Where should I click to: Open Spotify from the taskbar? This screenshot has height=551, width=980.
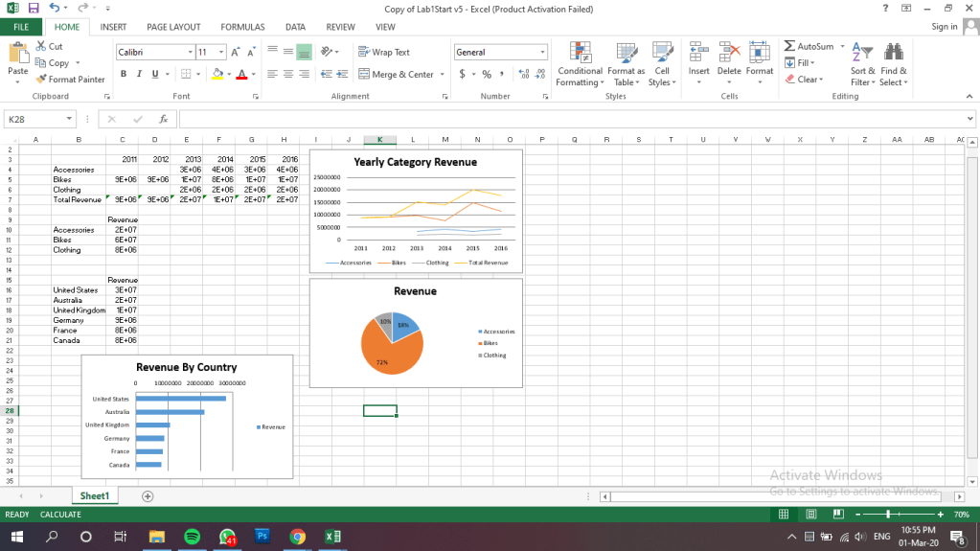coord(191,537)
